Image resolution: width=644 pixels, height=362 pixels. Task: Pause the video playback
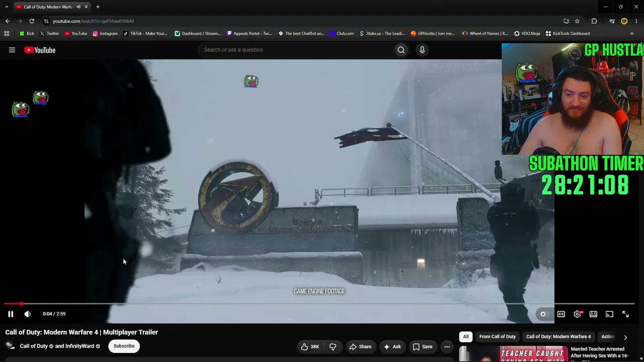[x=11, y=314]
